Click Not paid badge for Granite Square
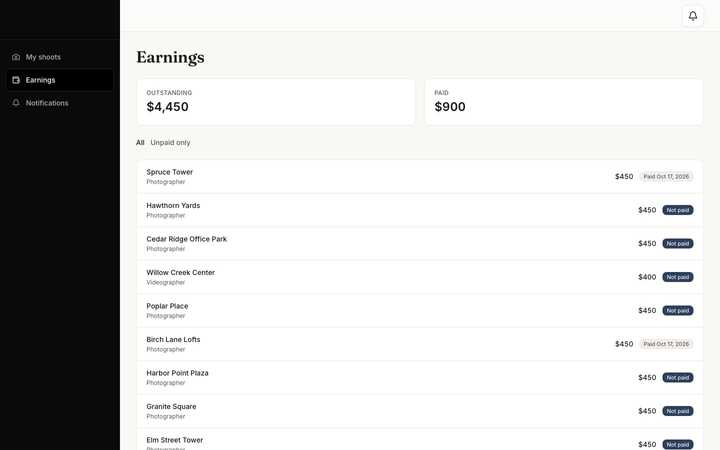 [678, 411]
